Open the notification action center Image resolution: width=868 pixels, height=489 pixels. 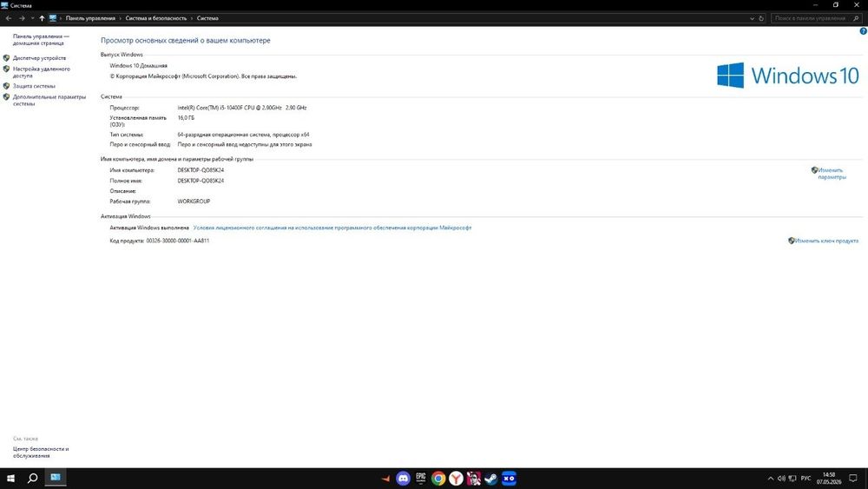853,479
